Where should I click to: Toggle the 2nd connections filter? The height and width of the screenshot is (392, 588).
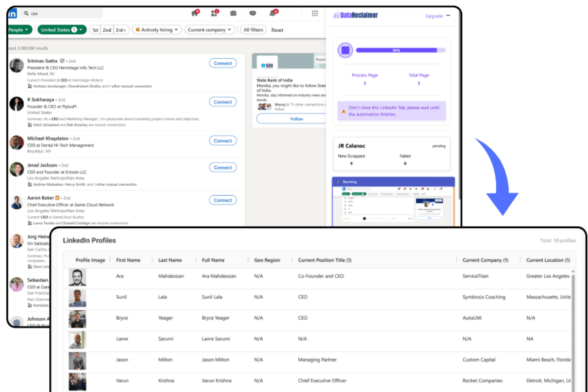pyautogui.click(x=107, y=30)
